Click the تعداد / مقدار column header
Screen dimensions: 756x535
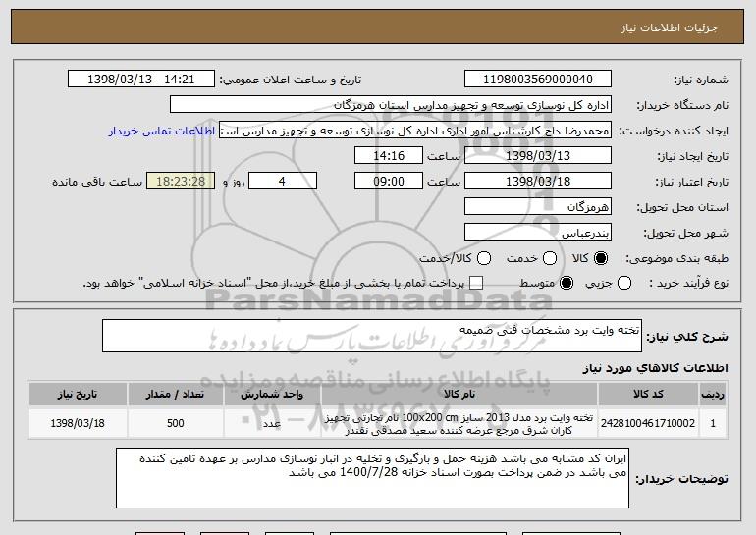[x=175, y=395]
